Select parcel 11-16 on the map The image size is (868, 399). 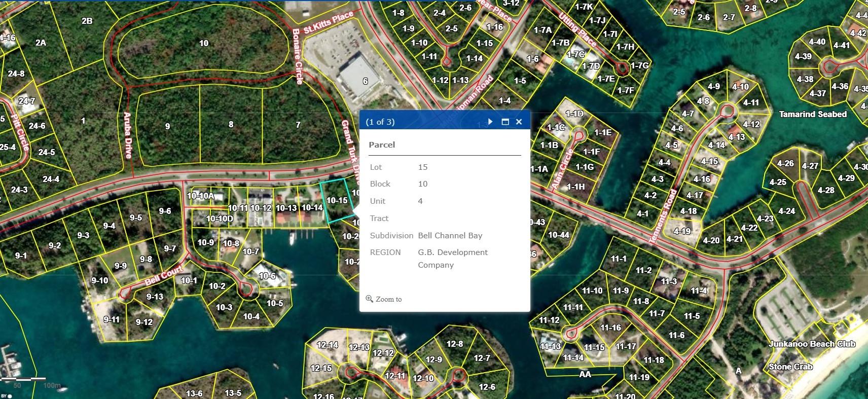(610, 328)
